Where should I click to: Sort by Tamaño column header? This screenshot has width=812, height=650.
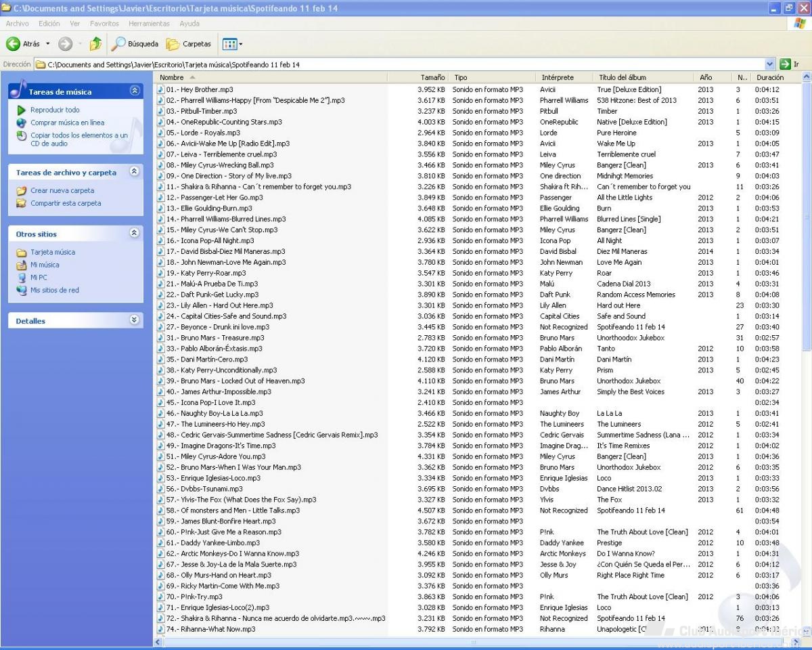click(418, 77)
